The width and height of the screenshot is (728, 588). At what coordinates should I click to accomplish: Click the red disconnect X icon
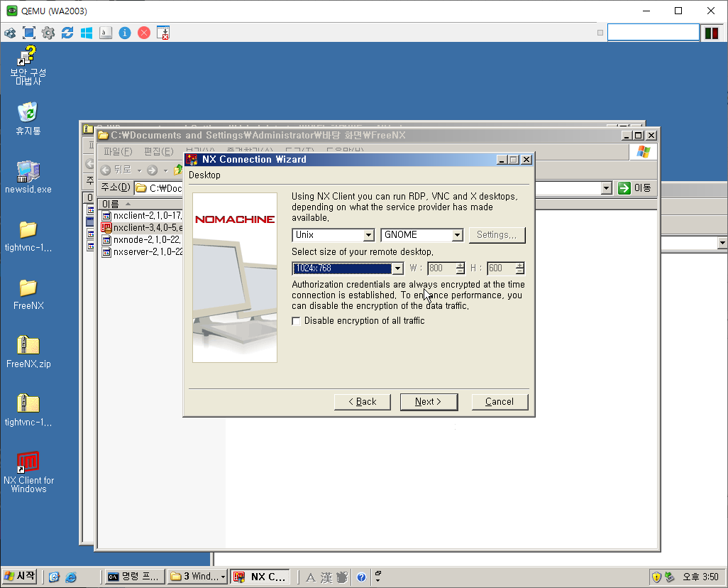pyautogui.click(x=144, y=33)
